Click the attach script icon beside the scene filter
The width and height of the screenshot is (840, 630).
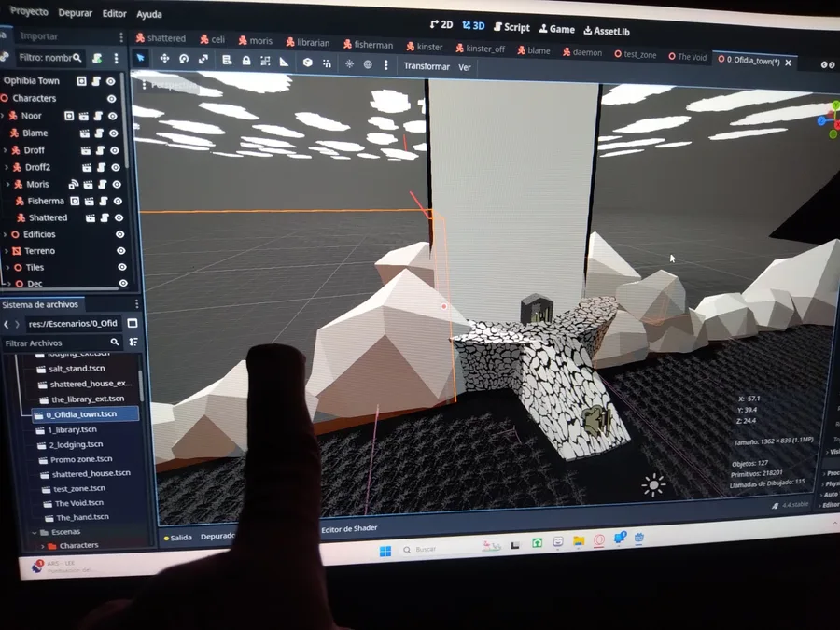[97, 58]
